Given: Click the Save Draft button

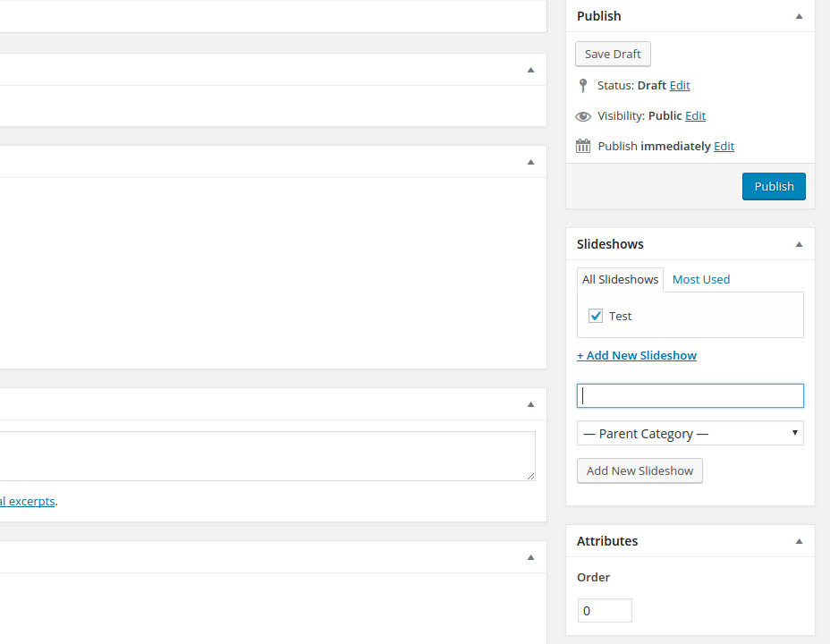Looking at the screenshot, I should [613, 55].
